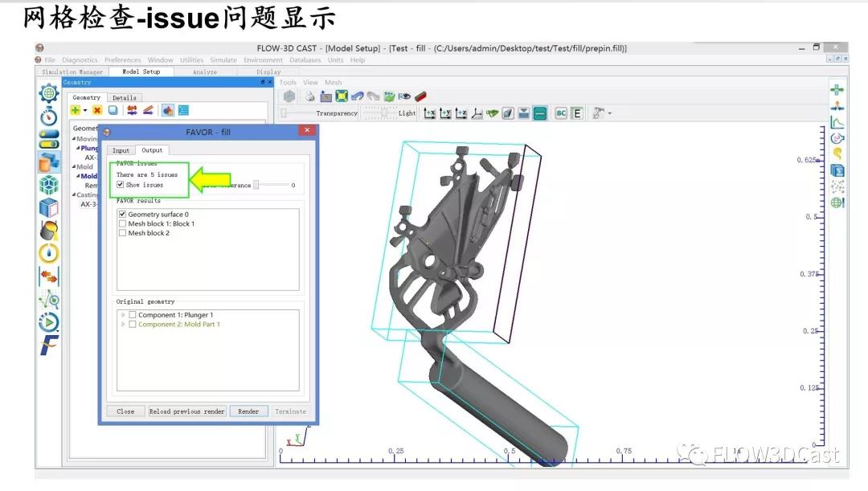Enable the Mesh block 1: Block 1 checkbox
Screen dimensions: 868x491
pos(122,224)
